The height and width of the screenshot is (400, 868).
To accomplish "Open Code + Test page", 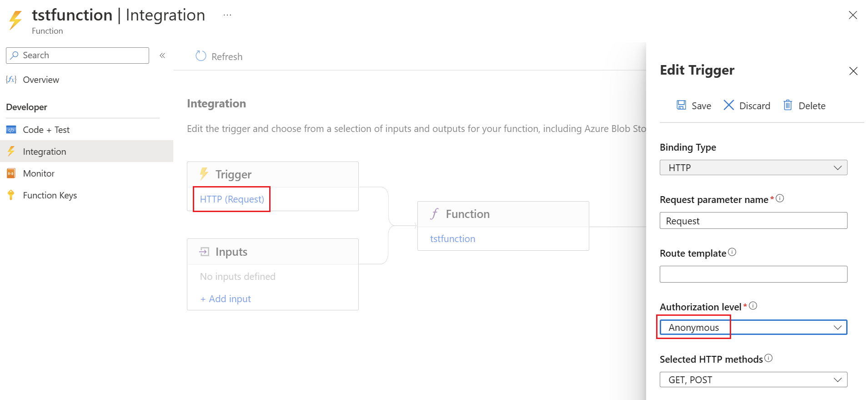I will pos(46,130).
